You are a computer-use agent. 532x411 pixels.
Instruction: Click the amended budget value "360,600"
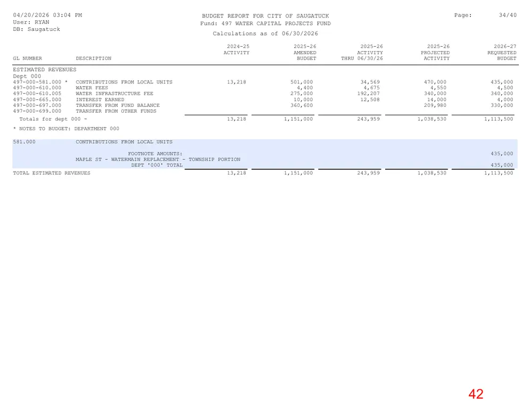[x=302, y=105]
